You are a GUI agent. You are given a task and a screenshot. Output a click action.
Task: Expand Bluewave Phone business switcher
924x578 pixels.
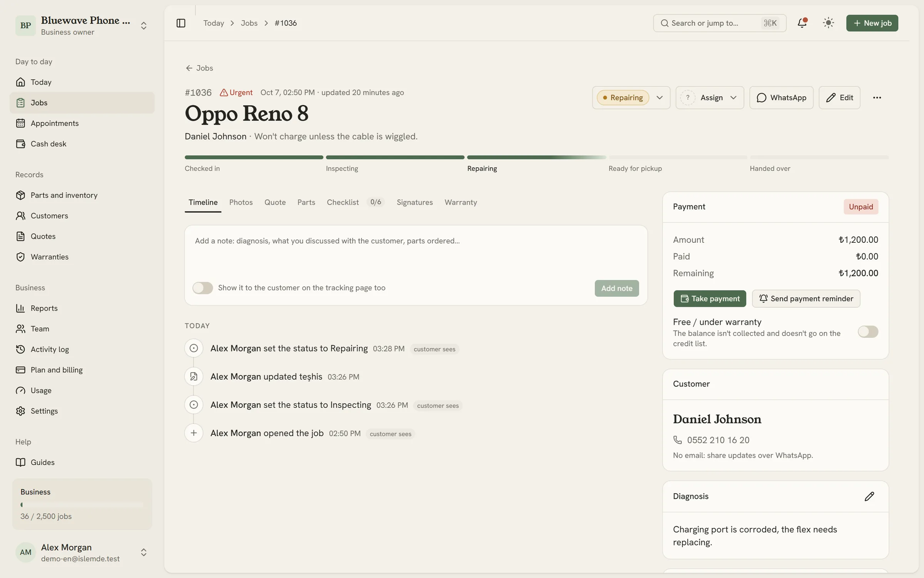[82, 25]
